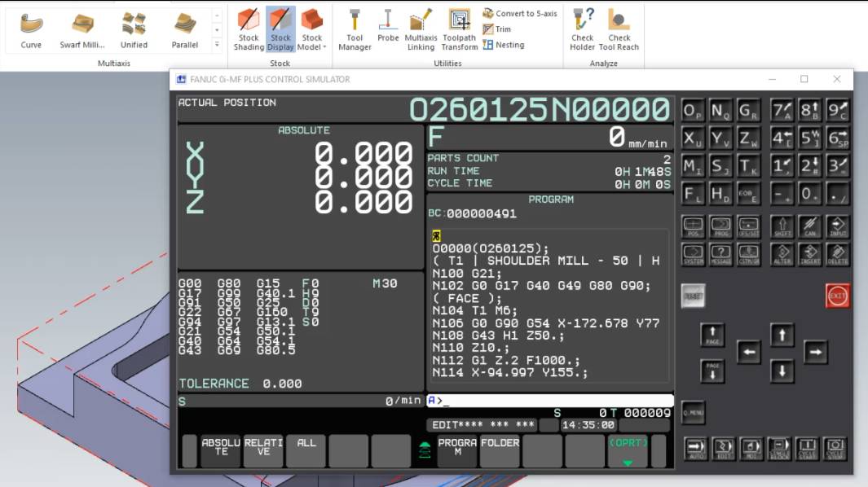The width and height of the screenshot is (868, 487).
Task: Click the INPUT key
Action: click(838, 226)
